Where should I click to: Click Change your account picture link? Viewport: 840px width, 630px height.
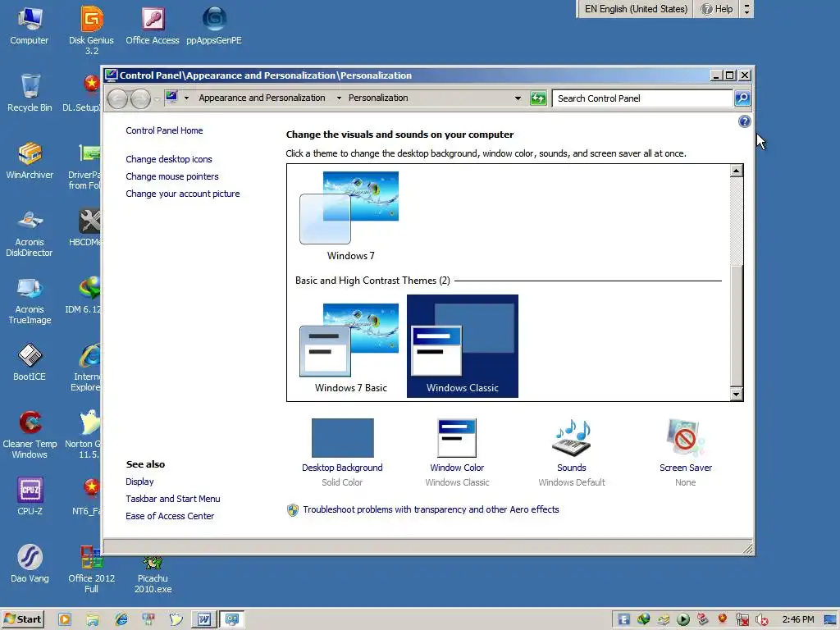click(x=183, y=194)
